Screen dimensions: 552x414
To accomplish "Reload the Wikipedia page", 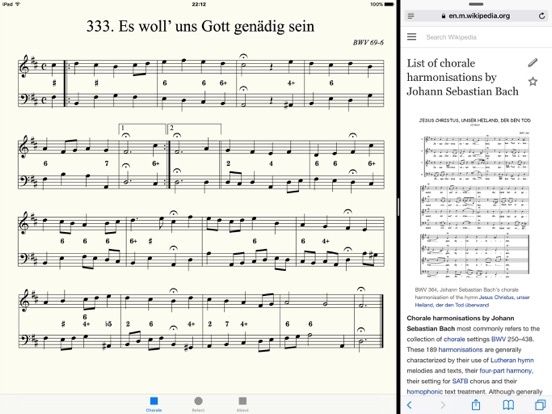I will [542, 16].
